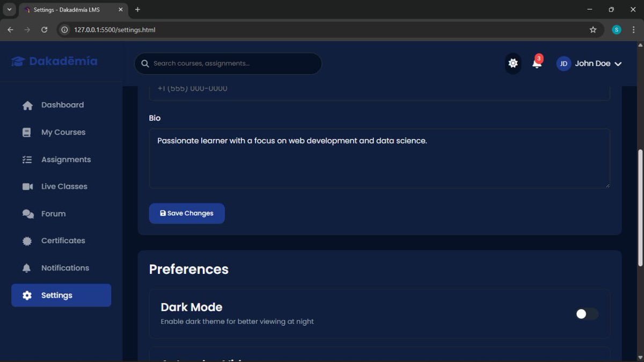Click the Live Classes video camera icon
This screenshot has width=644, height=362.
[27, 186]
